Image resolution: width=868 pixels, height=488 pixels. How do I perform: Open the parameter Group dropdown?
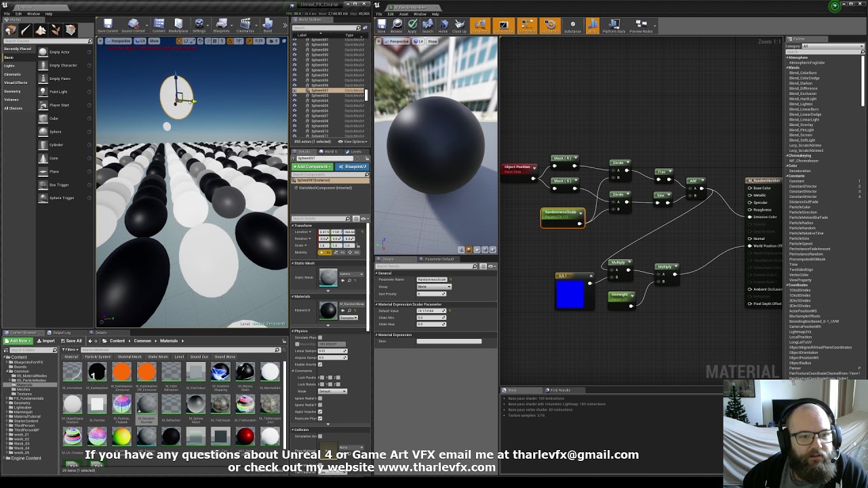434,287
